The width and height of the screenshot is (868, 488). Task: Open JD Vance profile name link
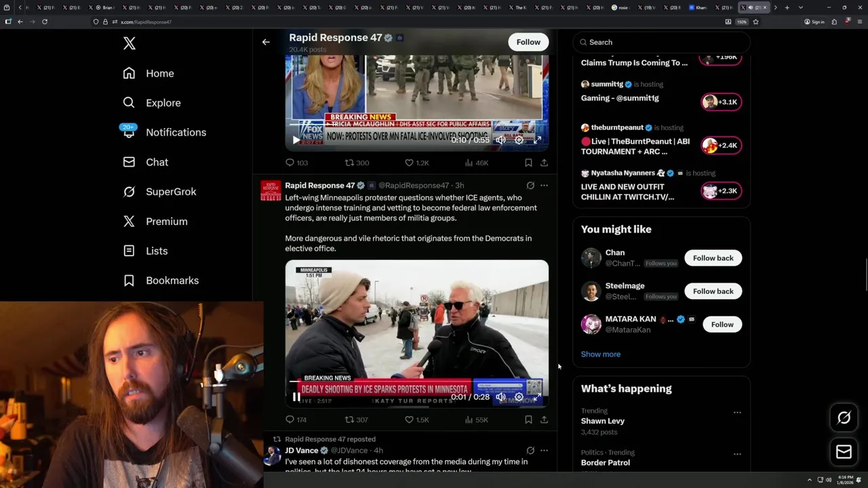point(302,450)
